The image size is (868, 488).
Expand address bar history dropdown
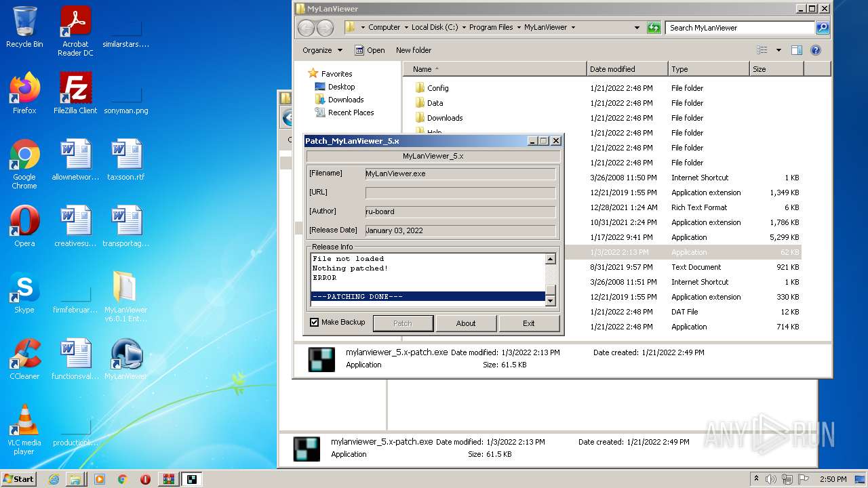coord(637,28)
